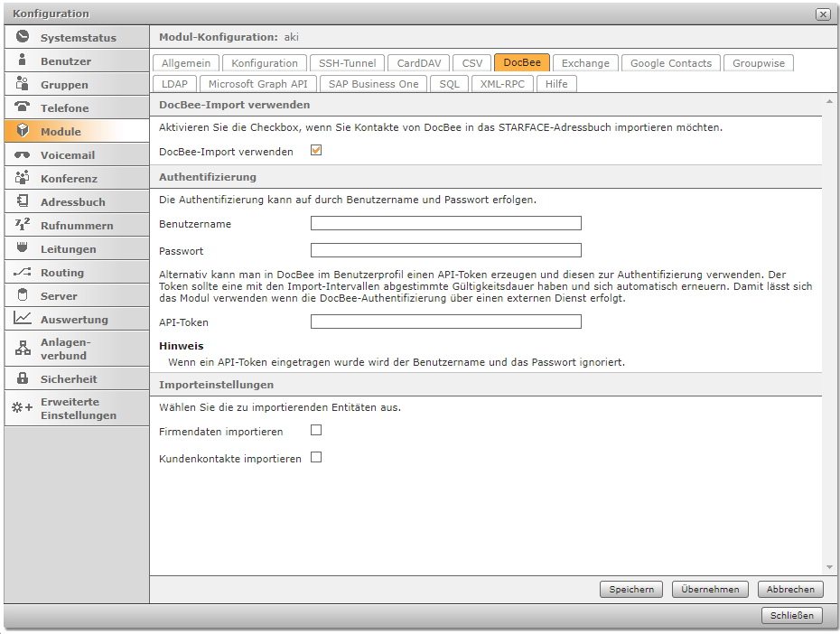The image size is (840, 634).
Task: Open Benutzer via its person icon
Action: [x=23, y=61]
